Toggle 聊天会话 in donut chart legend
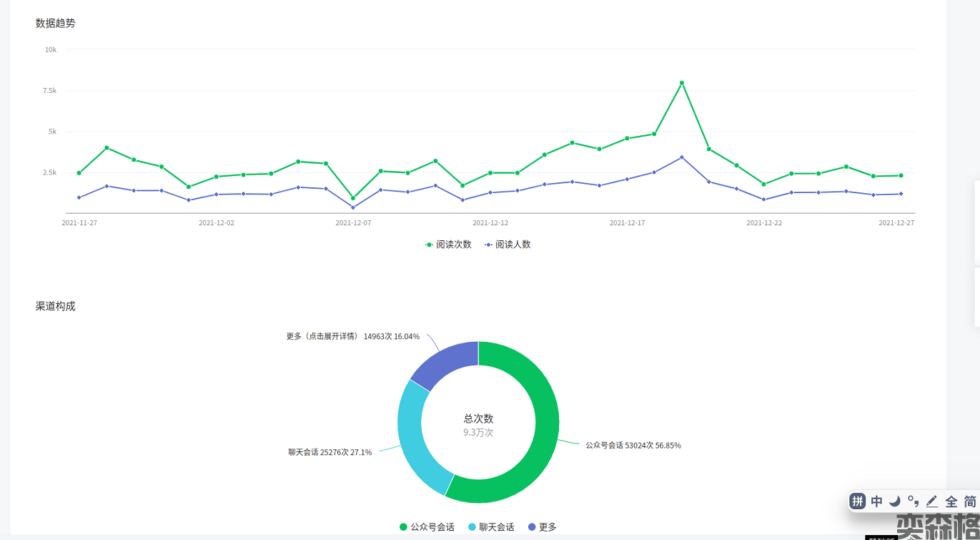The height and width of the screenshot is (540, 980). pyautogui.click(x=491, y=527)
